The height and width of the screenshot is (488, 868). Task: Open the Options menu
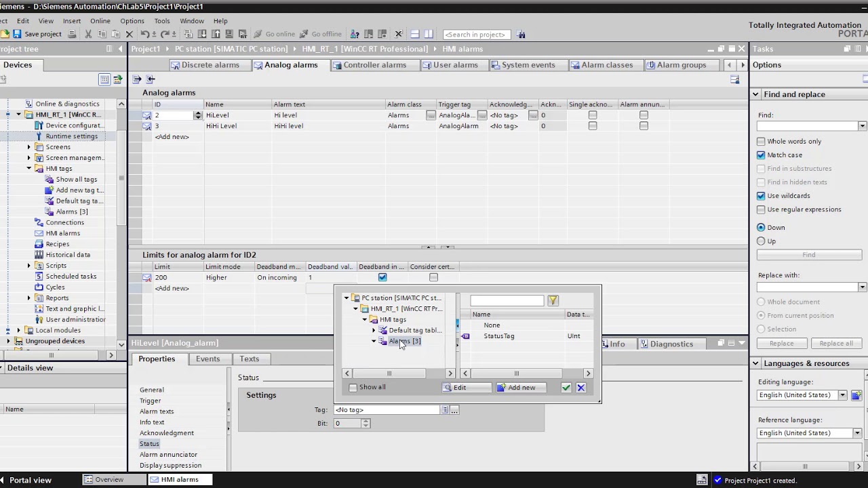click(x=132, y=21)
